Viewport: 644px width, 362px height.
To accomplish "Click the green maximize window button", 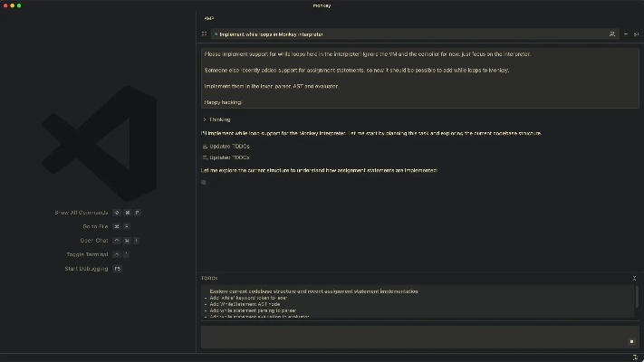I will [x=19, y=5].
